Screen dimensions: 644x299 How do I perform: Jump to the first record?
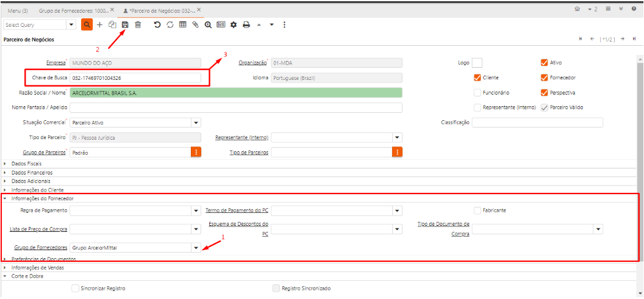point(581,39)
